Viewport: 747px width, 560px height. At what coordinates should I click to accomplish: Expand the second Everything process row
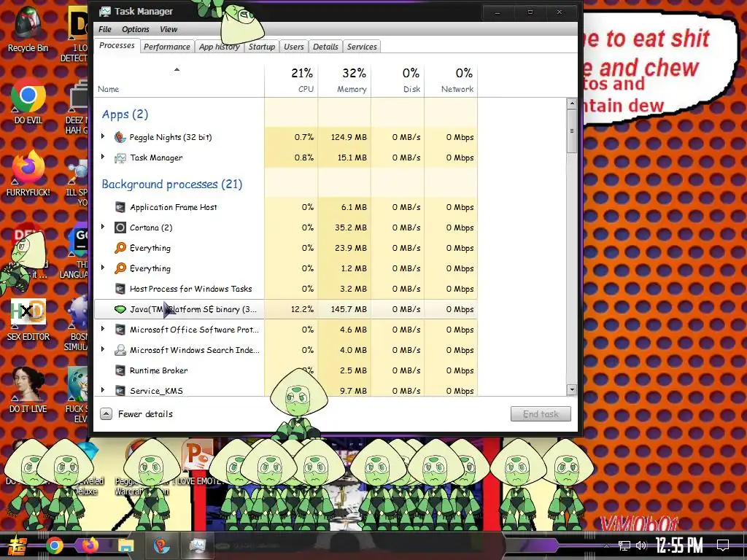(103, 268)
